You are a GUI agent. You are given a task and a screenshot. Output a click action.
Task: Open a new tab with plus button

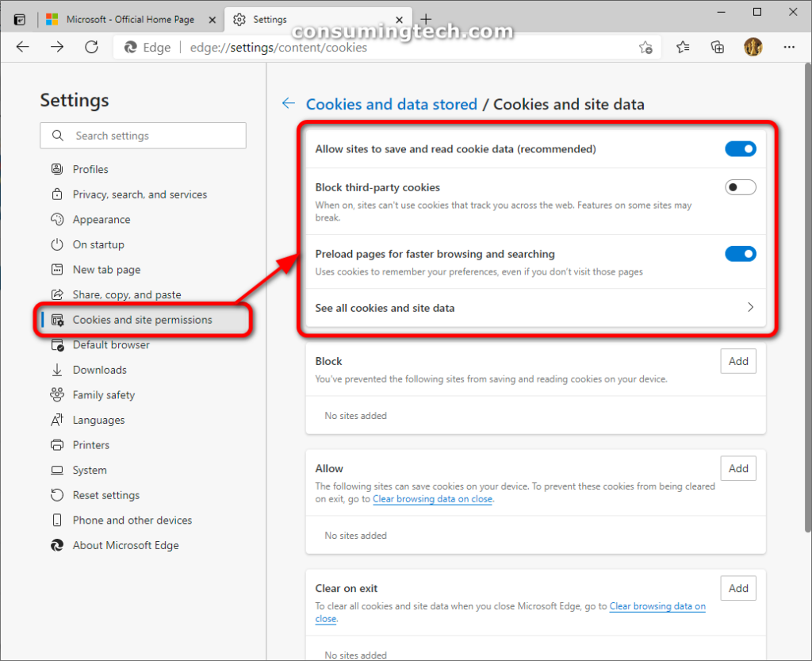[x=426, y=20]
